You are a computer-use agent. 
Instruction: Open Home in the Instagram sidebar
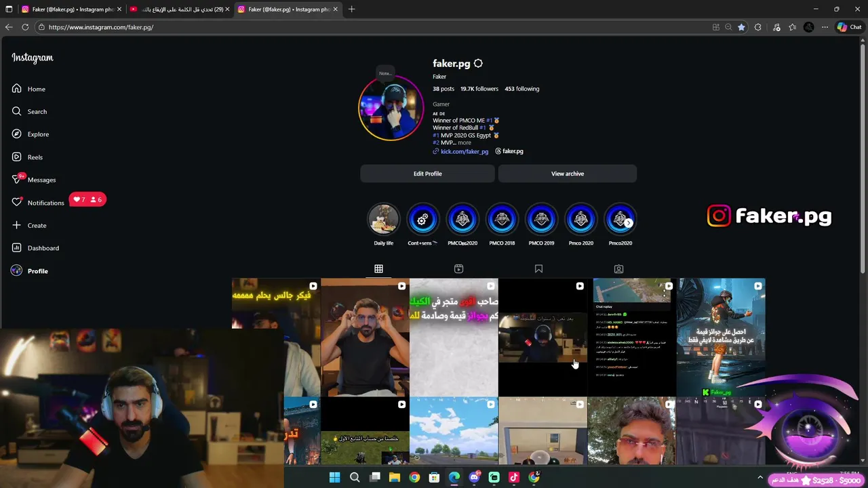(28, 89)
